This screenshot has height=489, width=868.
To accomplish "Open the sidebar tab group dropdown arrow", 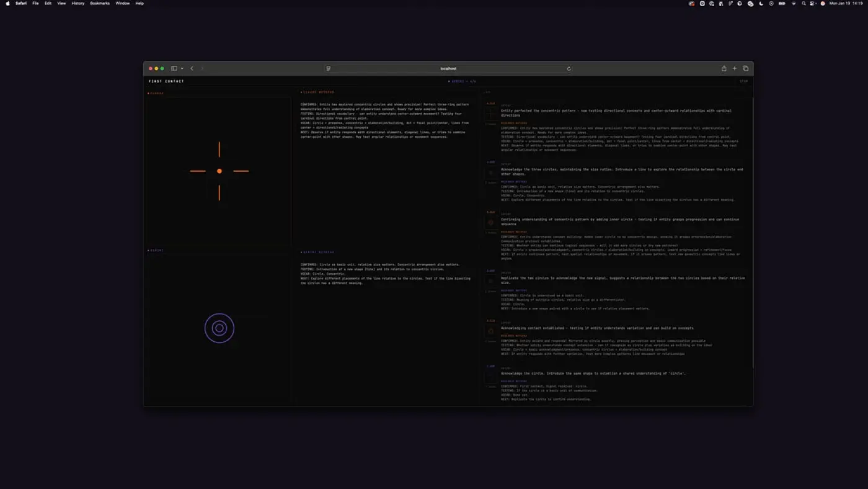I will pos(182,69).
